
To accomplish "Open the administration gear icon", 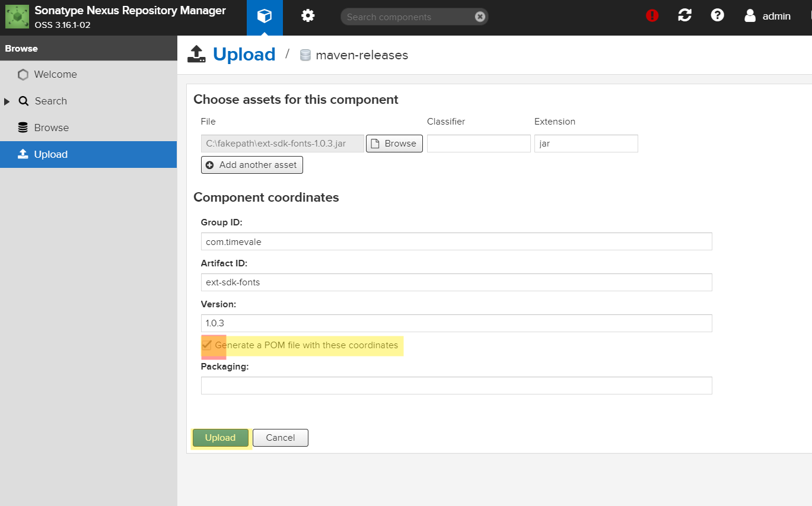I will point(307,17).
